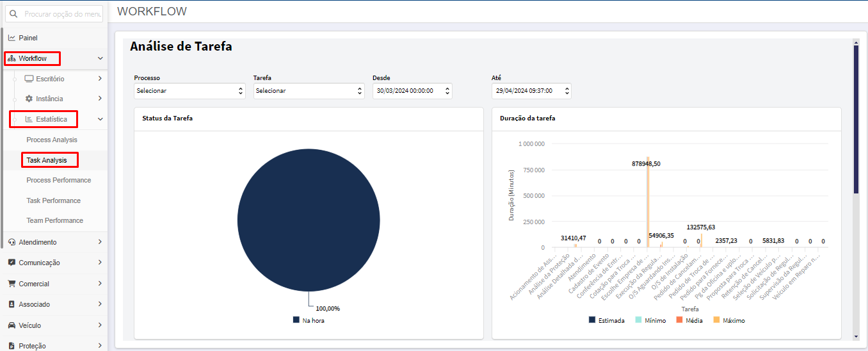Click the Desde date input field
Image resolution: width=868 pixels, height=351 pixels.
(412, 91)
